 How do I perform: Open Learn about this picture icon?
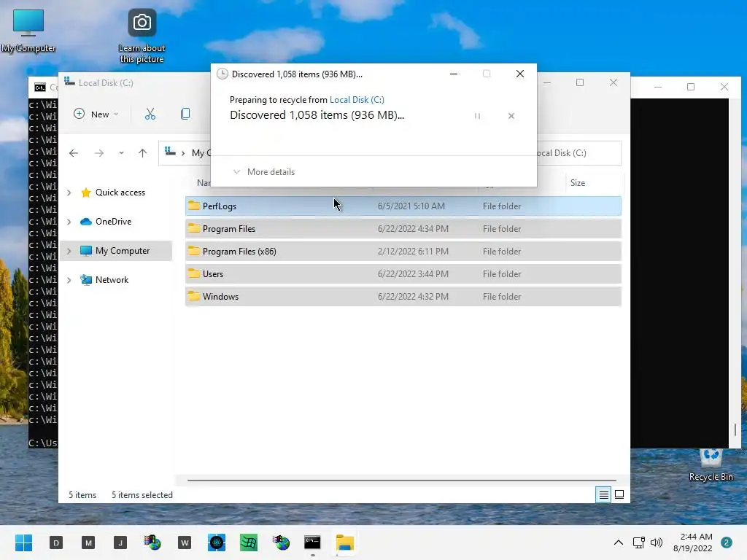[142, 36]
